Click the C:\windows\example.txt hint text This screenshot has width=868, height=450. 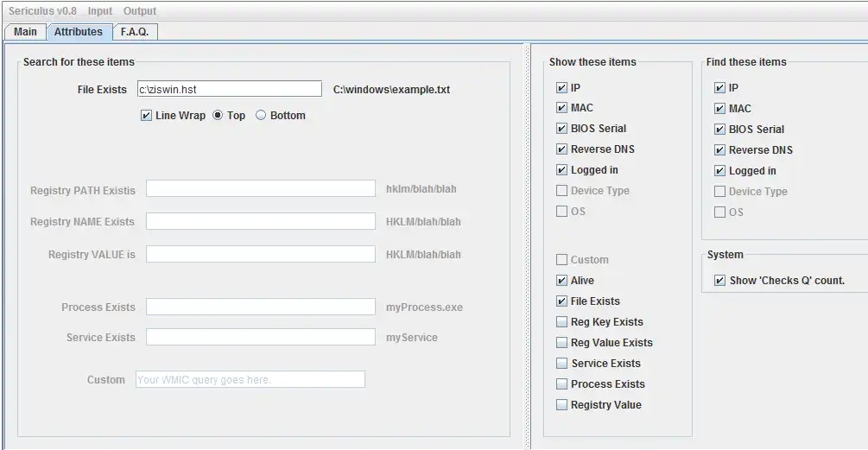(x=391, y=90)
